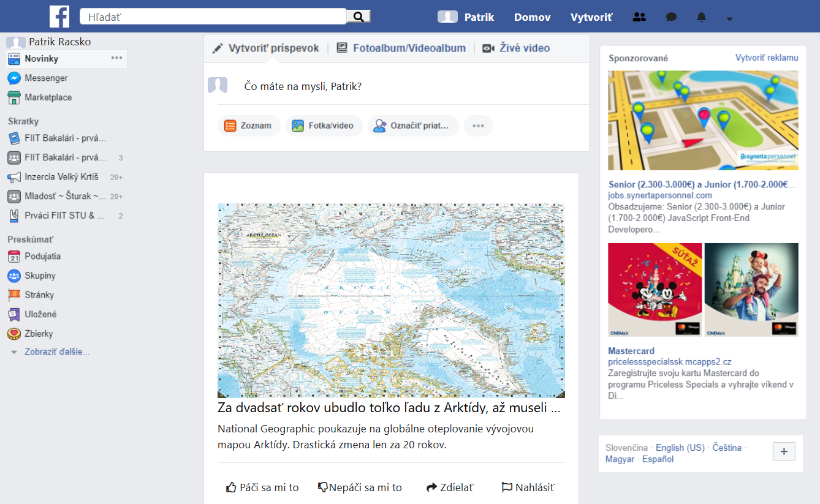Open jobs.synertapersonnel.com link
This screenshot has height=504, width=820.
click(660, 195)
